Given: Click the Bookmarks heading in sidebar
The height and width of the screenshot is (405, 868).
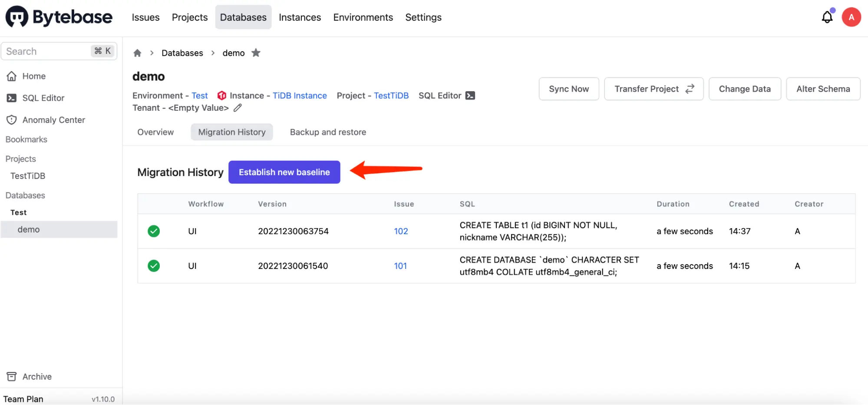Looking at the screenshot, I should tap(26, 139).
